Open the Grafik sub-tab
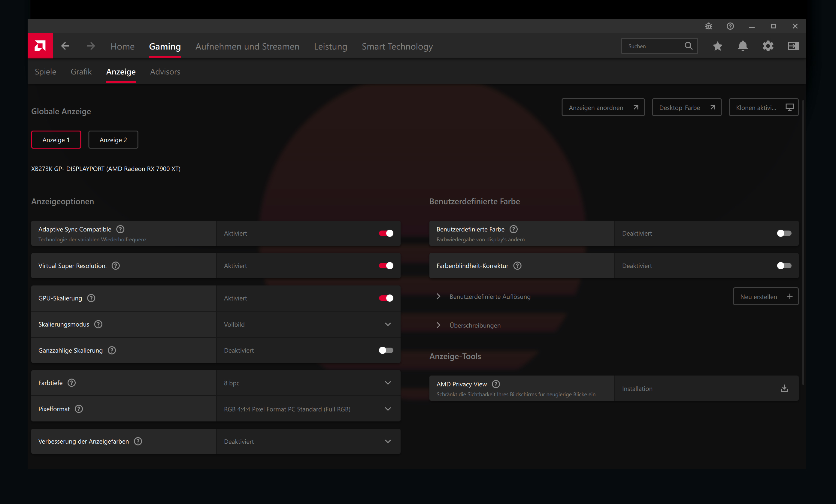This screenshot has height=504, width=836. (x=81, y=71)
